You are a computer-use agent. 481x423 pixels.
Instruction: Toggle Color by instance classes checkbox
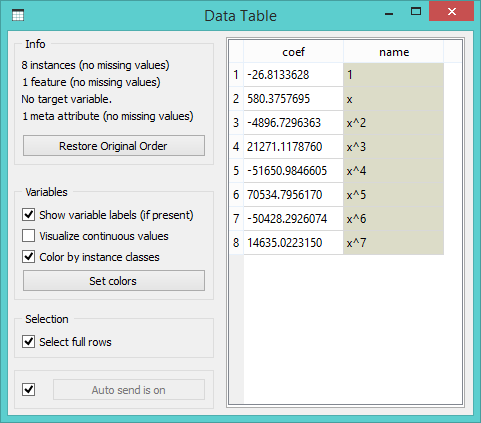click(x=29, y=257)
